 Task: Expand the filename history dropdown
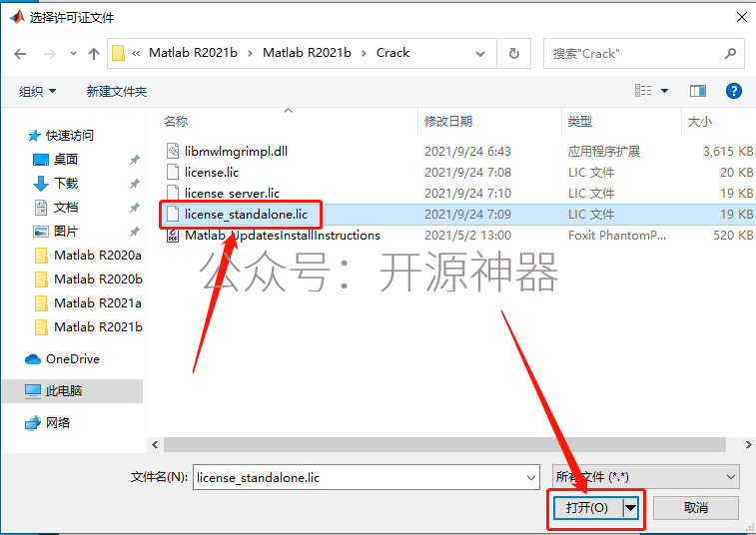531,478
